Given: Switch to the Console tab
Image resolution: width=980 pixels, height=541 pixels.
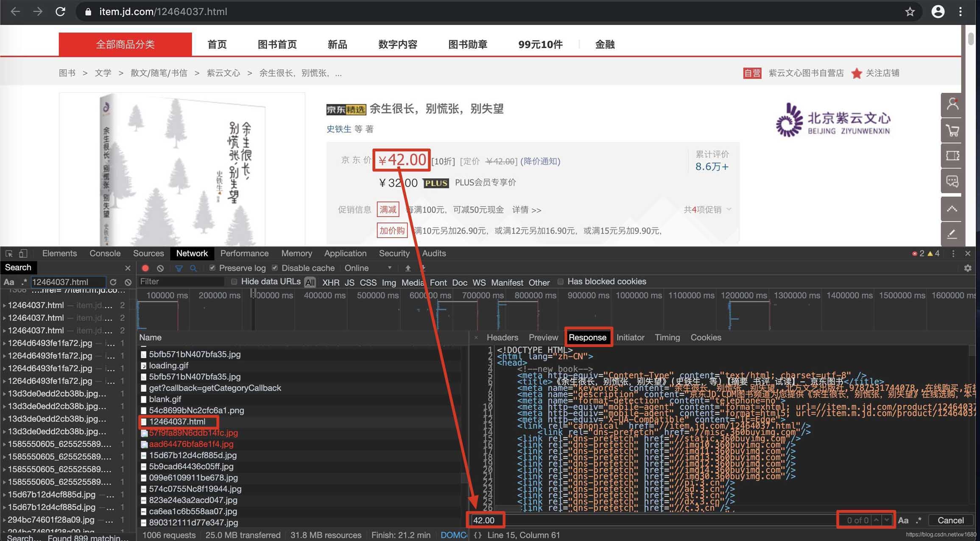Looking at the screenshot, I should [x=104, y=253].
